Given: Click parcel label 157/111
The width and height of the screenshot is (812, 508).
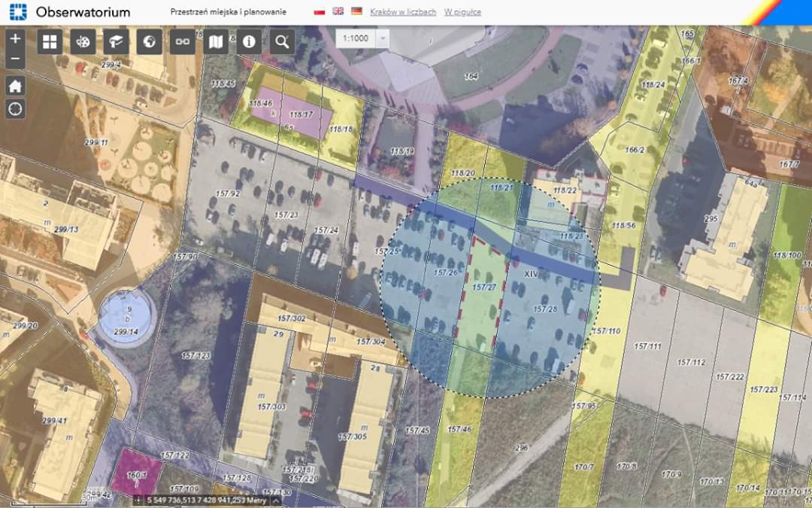Looking at the screenshot, I should [647, 345].
